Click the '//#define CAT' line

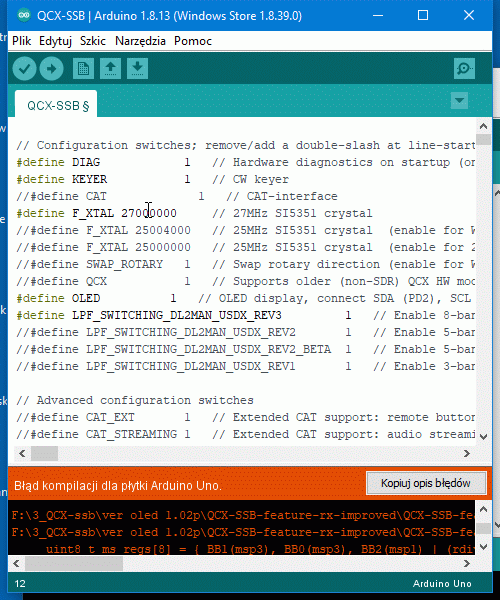click(x=177, y=196)
